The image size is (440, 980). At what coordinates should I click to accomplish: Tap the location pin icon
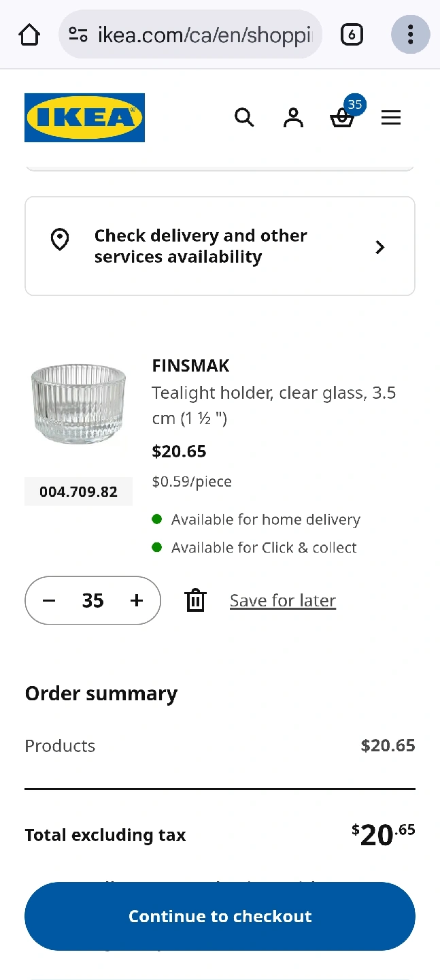(x=60, y=240)
